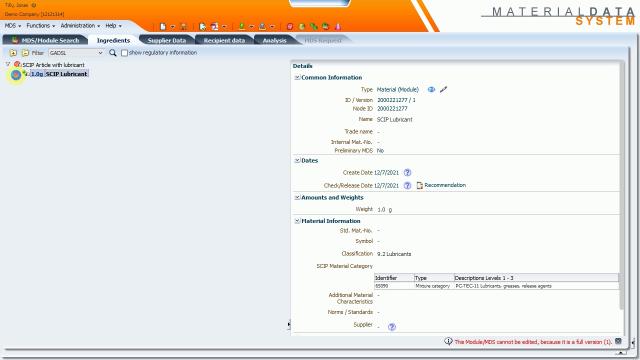
Task: Click the expand-all tree icon beside Filter
Action: pyautogui.click(x=13, y=53)
